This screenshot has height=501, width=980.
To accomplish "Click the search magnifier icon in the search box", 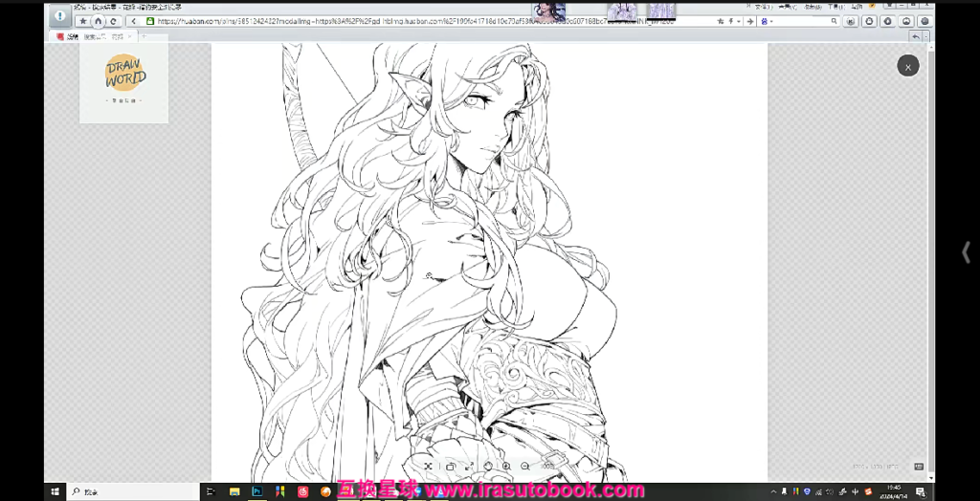I will 834,21.
